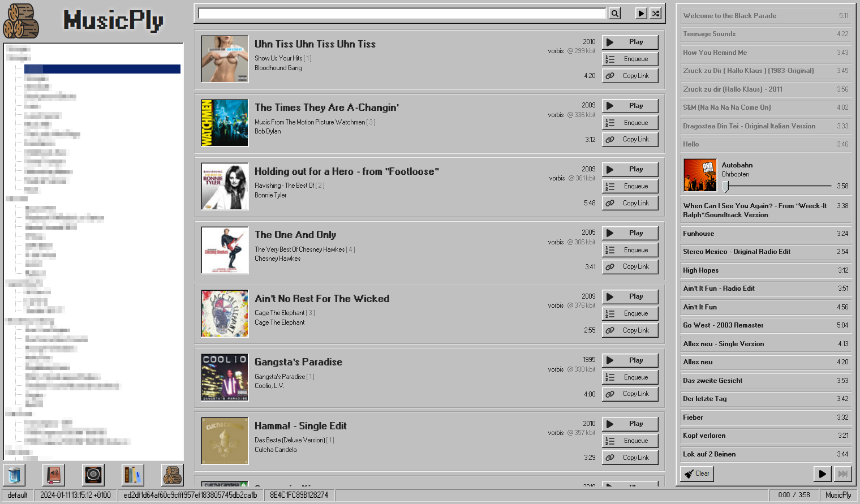Enqueue The Times They Are A-Changin'

click(630, 123)
